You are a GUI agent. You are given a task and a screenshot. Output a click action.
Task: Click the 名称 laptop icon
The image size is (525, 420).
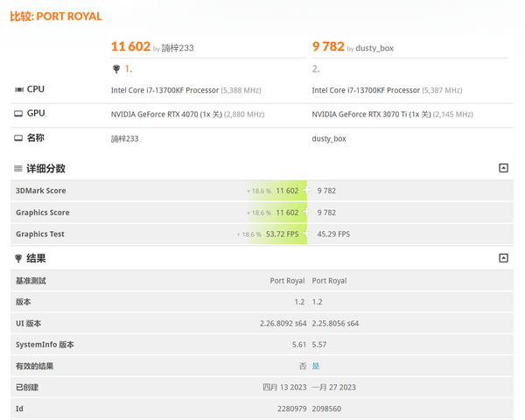tap(18, 138)
